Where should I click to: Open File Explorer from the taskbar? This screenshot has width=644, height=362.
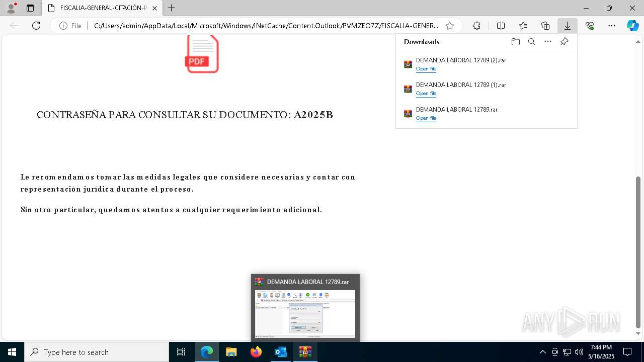click(x=231, y=352)
